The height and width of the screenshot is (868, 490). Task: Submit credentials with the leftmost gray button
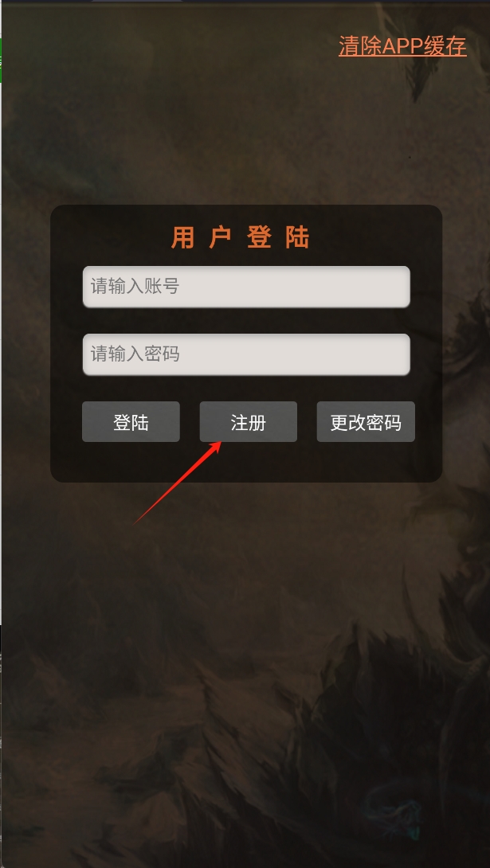[x=131, y=422]
